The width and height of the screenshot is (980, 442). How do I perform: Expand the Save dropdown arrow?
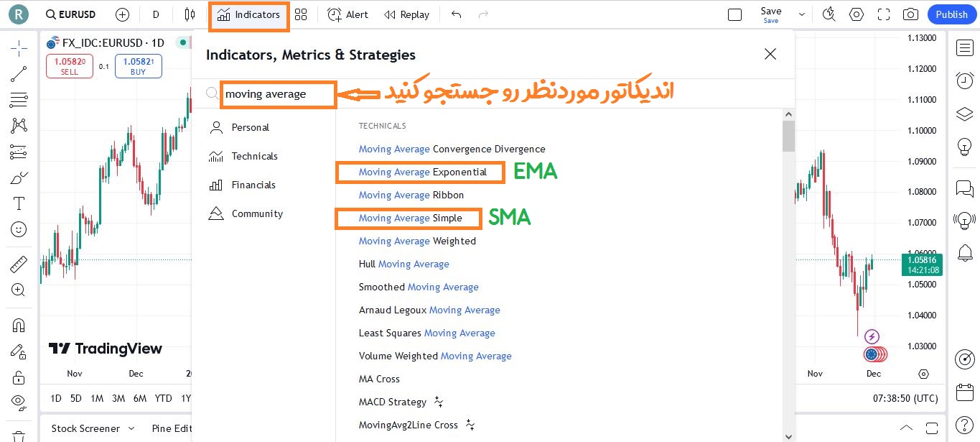(x=802, y=14)
